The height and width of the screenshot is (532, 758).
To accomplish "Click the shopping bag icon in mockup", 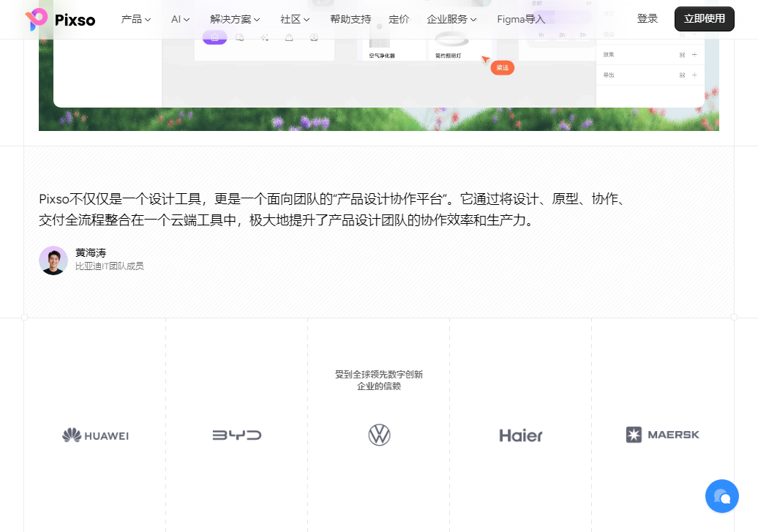I will (289, 38).
